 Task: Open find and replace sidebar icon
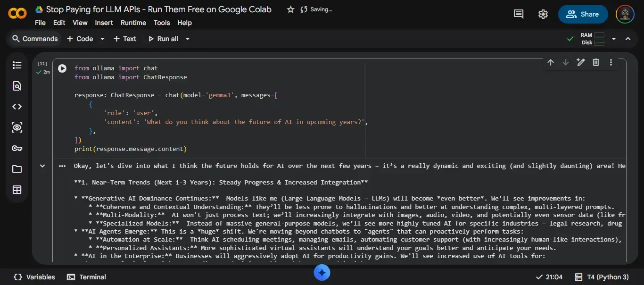[17, 86]
